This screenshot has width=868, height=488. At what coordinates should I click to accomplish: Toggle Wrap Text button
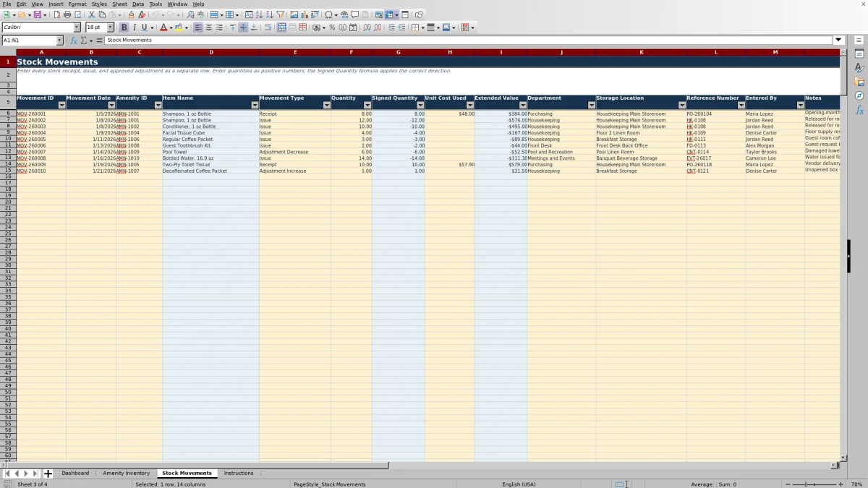tap(268, 27)
